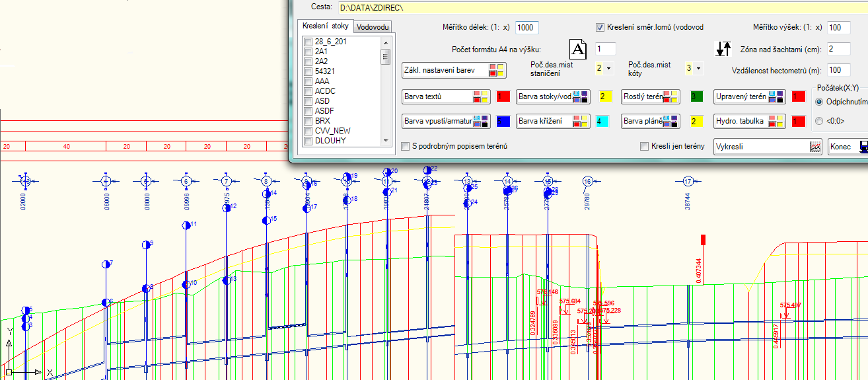Click the Barva stoky/vod button

[554, 96]
